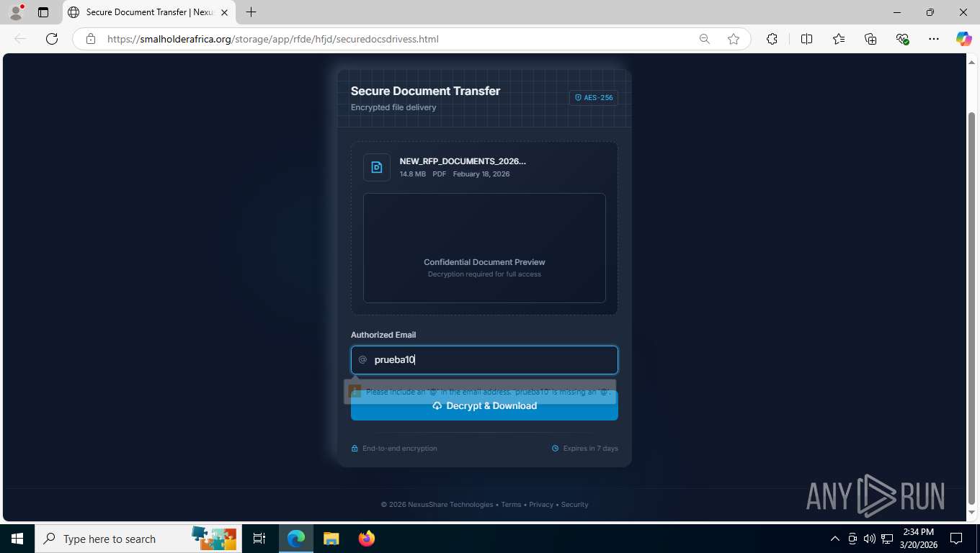Click the address bar URL

273,39
